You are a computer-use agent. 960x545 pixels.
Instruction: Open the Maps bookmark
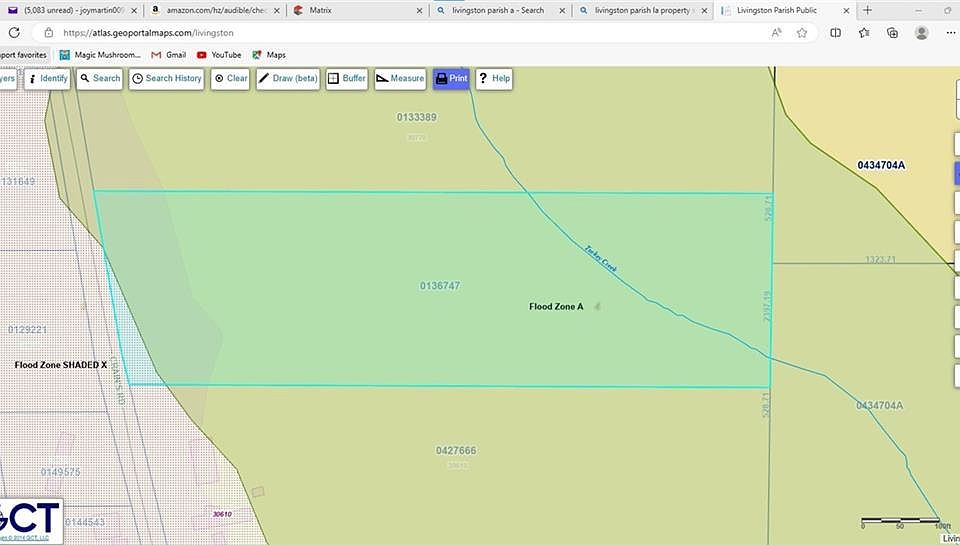pos(269,55)
